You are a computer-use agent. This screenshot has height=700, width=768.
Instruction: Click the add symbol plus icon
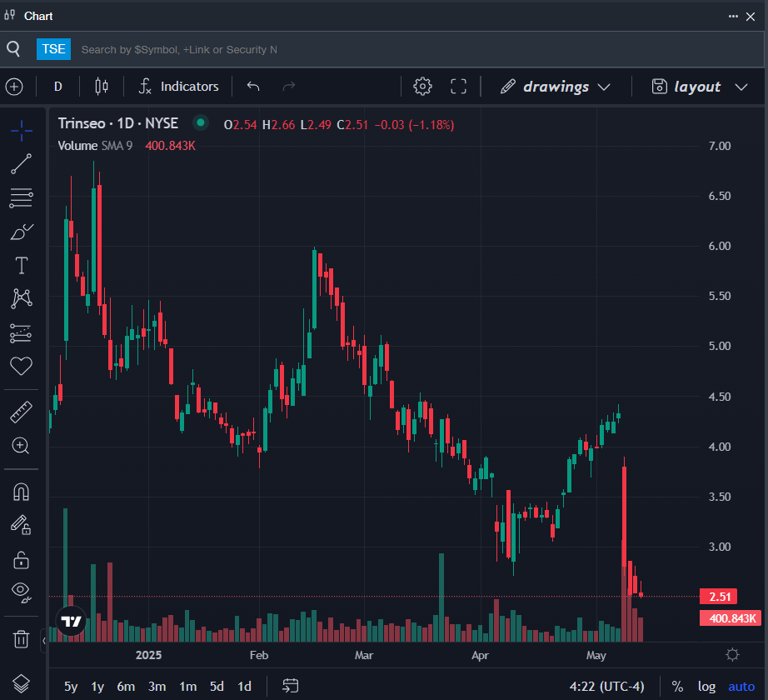[14, 87]
